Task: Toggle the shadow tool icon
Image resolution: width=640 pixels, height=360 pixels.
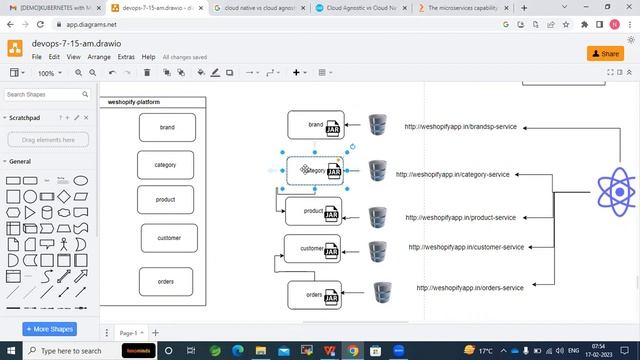Action: point(229,73)
